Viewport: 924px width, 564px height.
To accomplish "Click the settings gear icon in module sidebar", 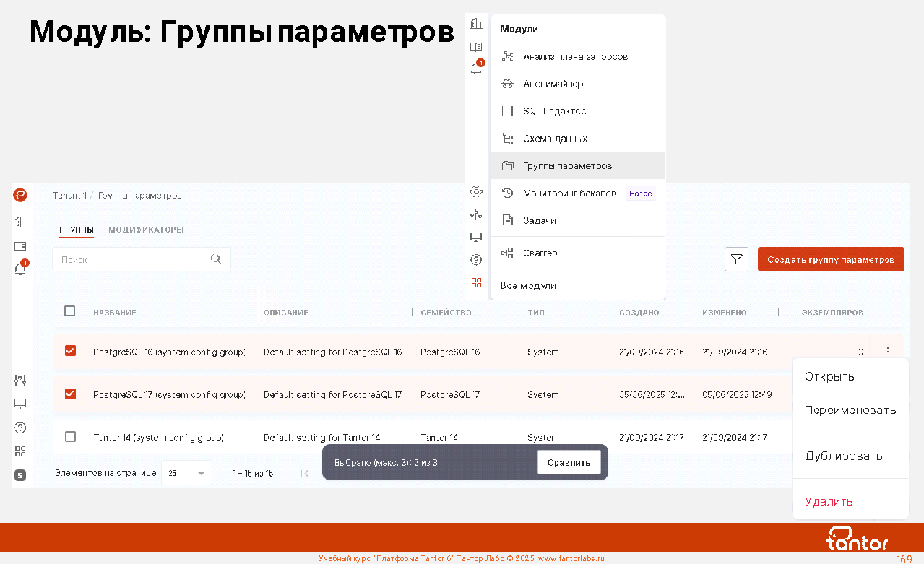I will click(x=476, y=191).
